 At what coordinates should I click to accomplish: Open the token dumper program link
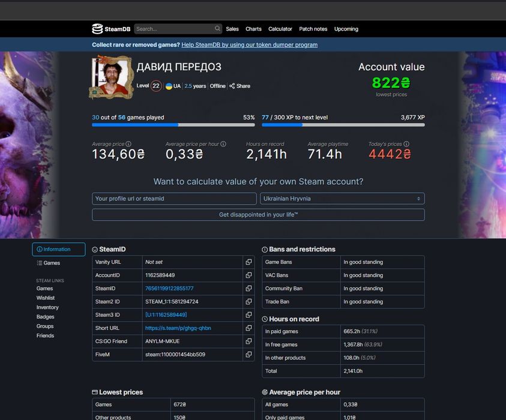point(250,45)
